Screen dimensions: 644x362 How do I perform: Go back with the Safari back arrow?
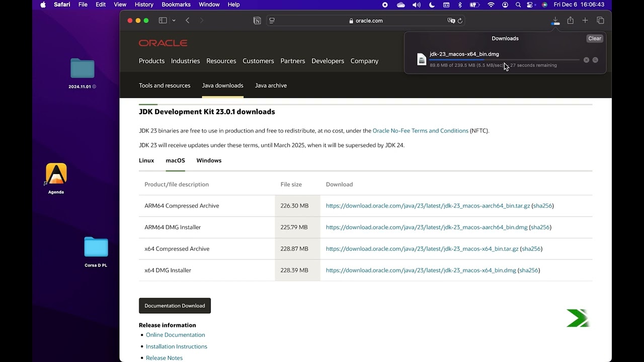[188, 21]
